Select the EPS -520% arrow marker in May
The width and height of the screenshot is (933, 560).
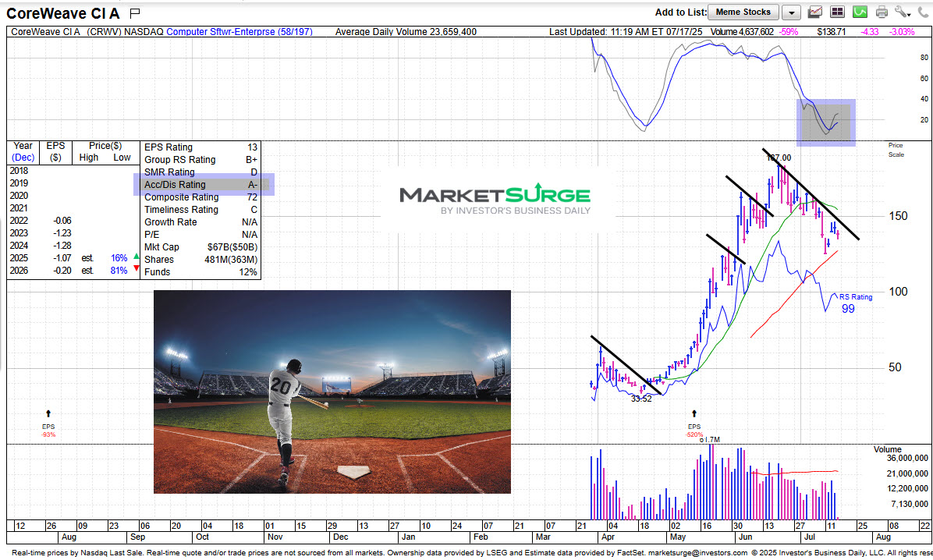coord(694,413)
